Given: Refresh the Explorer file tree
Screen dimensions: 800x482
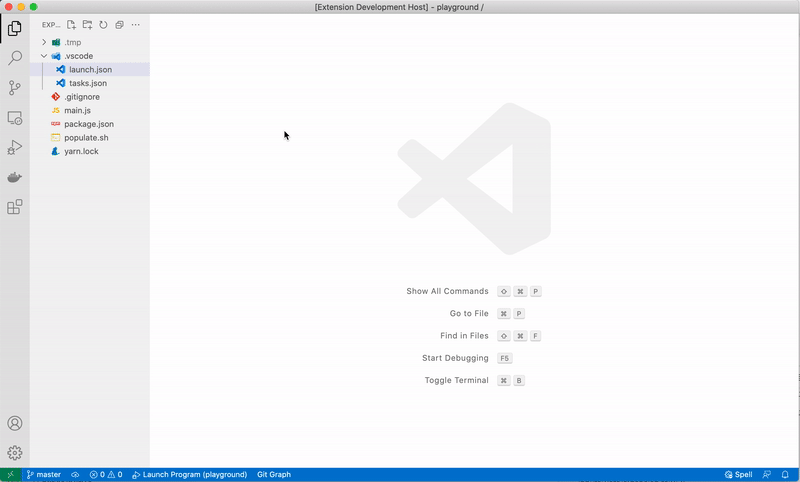Looking at the screenshot, I should [103, 24].
